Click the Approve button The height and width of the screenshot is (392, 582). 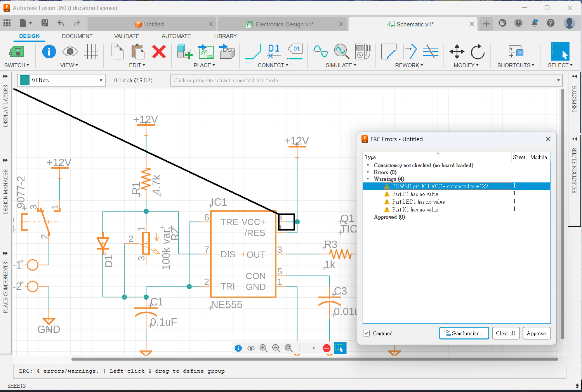[536, 333]
